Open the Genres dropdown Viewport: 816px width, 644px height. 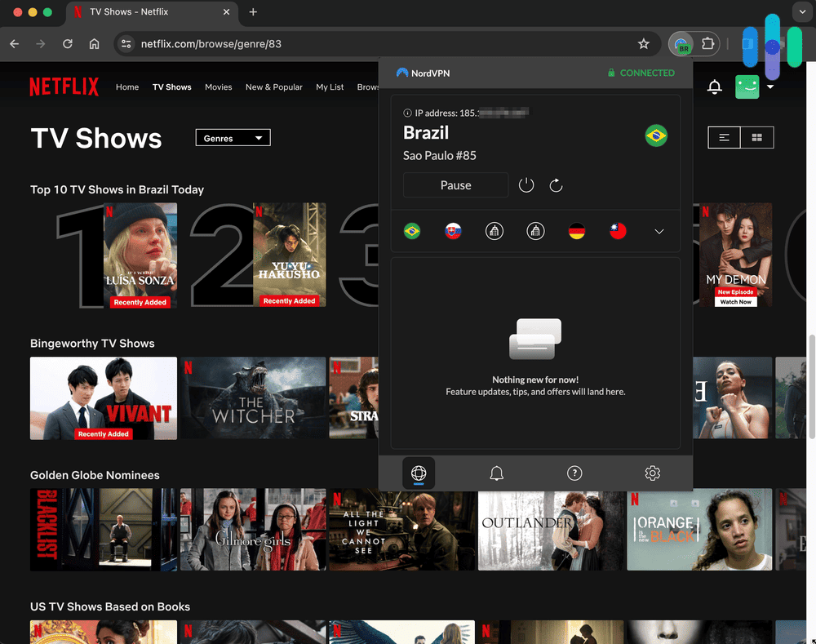tap(233, 137)
